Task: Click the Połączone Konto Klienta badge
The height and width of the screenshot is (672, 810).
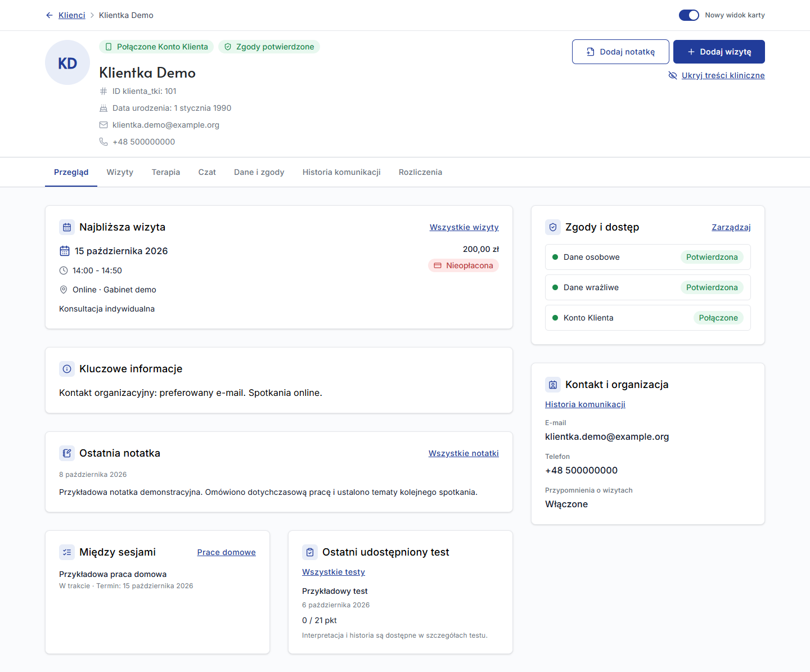Action: tap(156, 47)
